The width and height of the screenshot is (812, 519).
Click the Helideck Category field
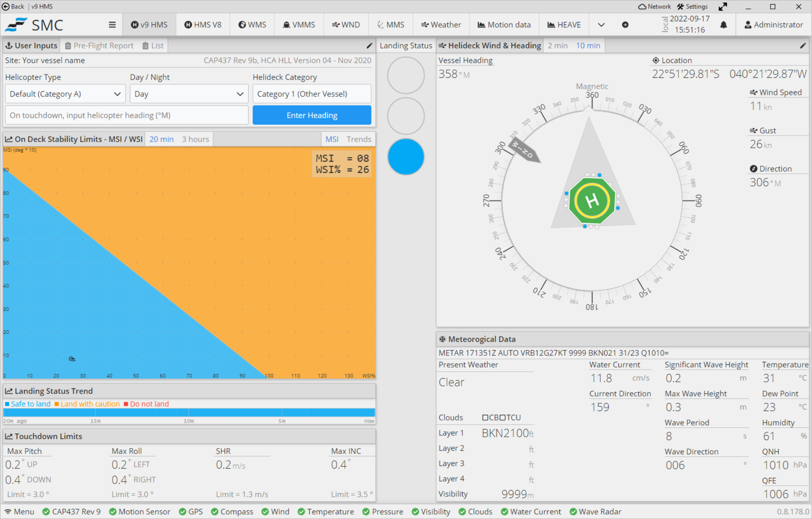312,94
